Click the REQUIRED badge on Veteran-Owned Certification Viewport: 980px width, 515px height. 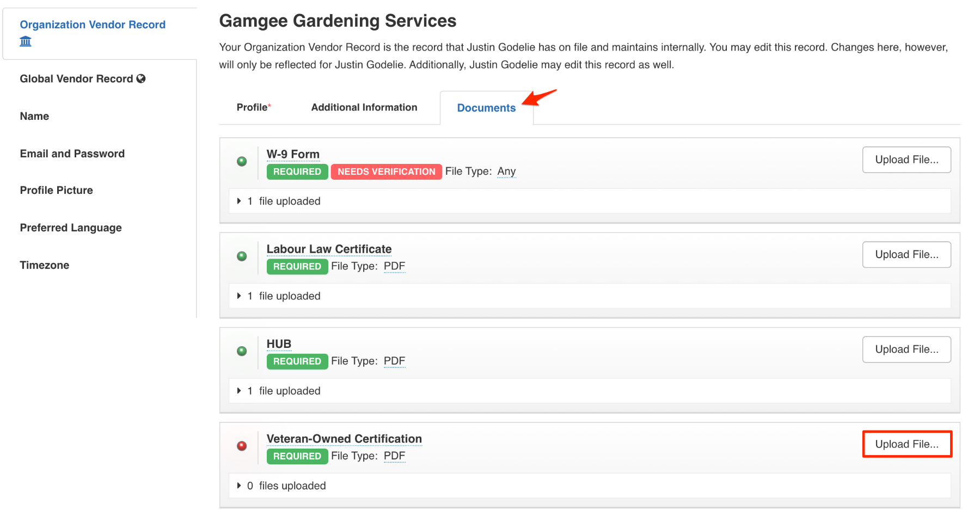coord(297,456)
